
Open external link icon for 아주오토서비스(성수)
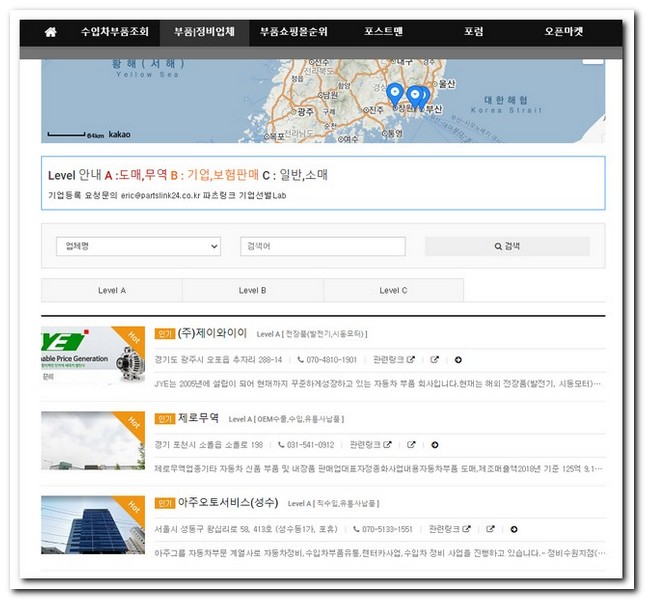coord(490,528)
